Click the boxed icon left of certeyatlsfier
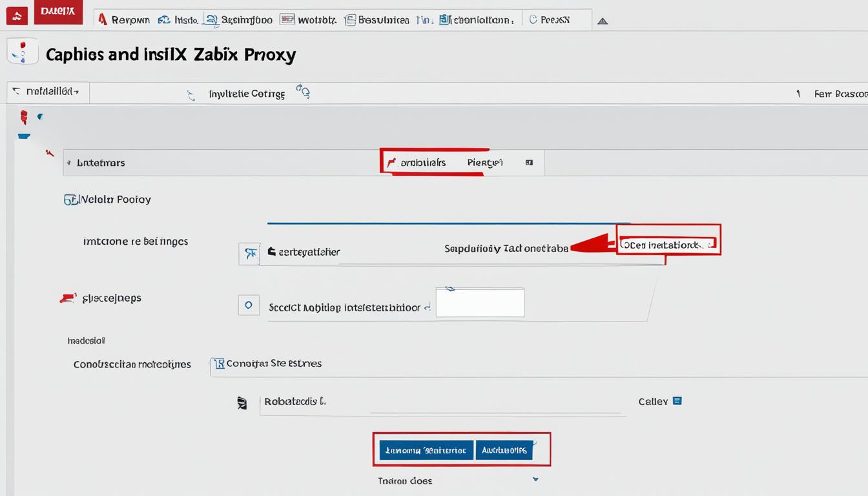Image resolution: width=868 pixels, height=496 pixels. 249,254
